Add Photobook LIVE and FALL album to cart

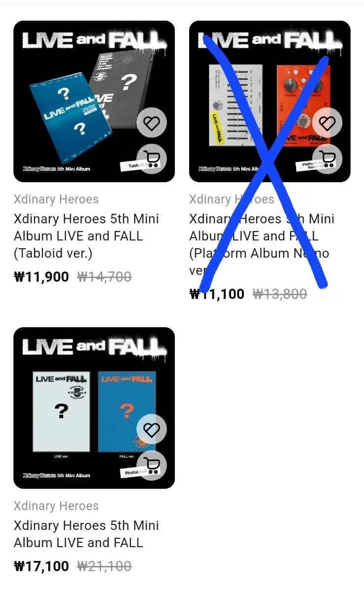(152, 465)
